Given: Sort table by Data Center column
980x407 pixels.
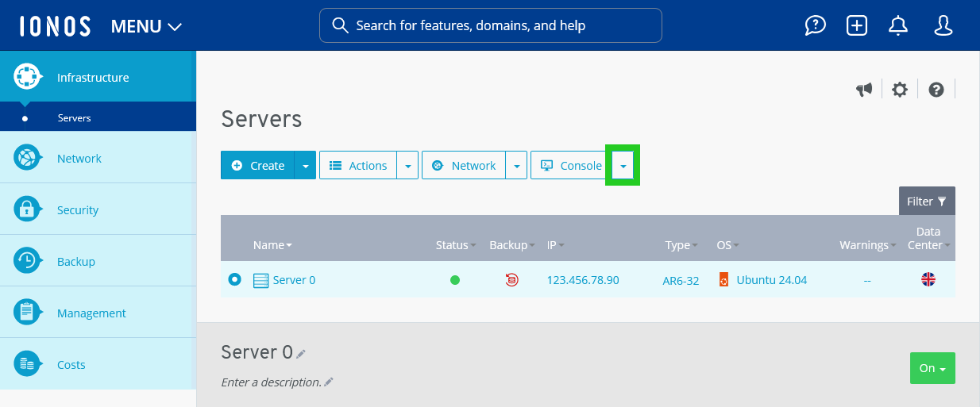Looking at the screenshot, I should (x=928, y=238).
